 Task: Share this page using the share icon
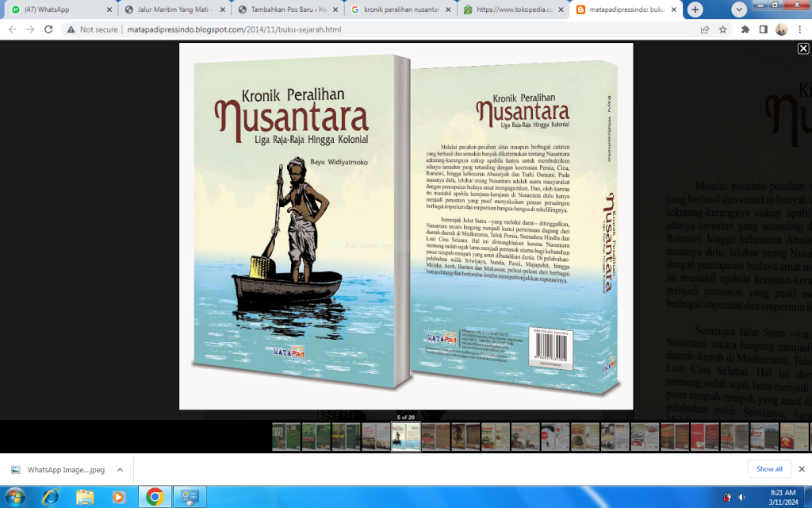[705, 29]
